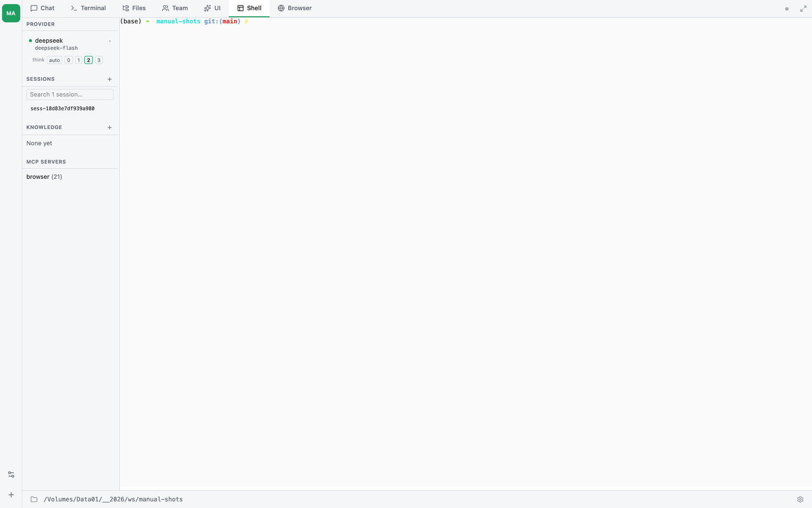This screenshot has height=508, width=812.
Task: Click the plus icon at bottom of left rail
Action: 11,495
